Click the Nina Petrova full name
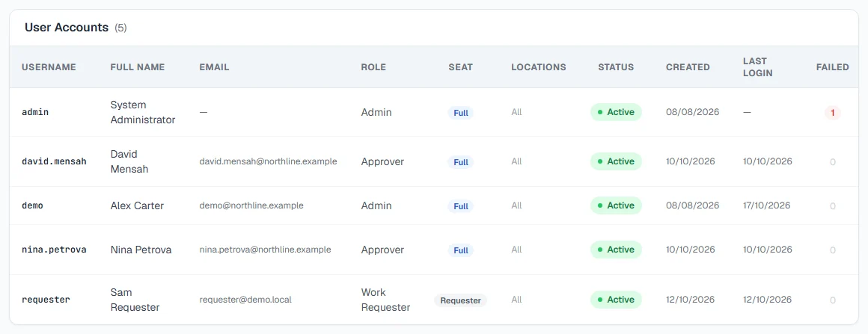This screenshot has height=334, width=868. pyautogui.click(x=141, y=250)
